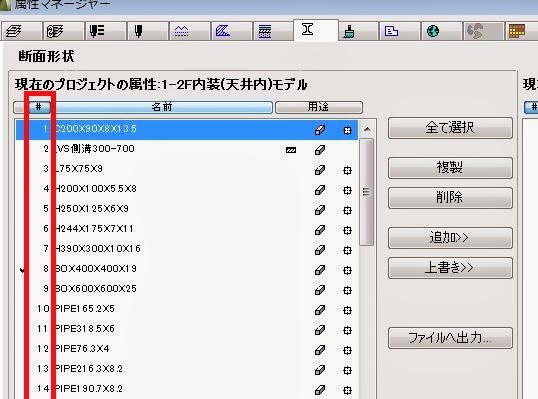Click beam usage icon on VS側溝300-700 row
This screenshot has width=538, height=399.
click(320, 150)
